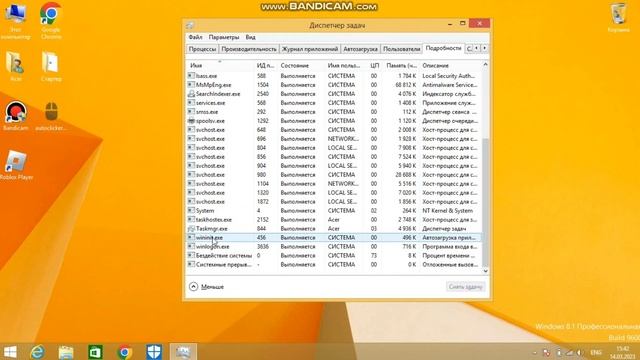Image resolution: width=640 pixels, height=360 pixels.
Task: Open the Windows Defender shield taskbar icon
Action: coord(154,352)
